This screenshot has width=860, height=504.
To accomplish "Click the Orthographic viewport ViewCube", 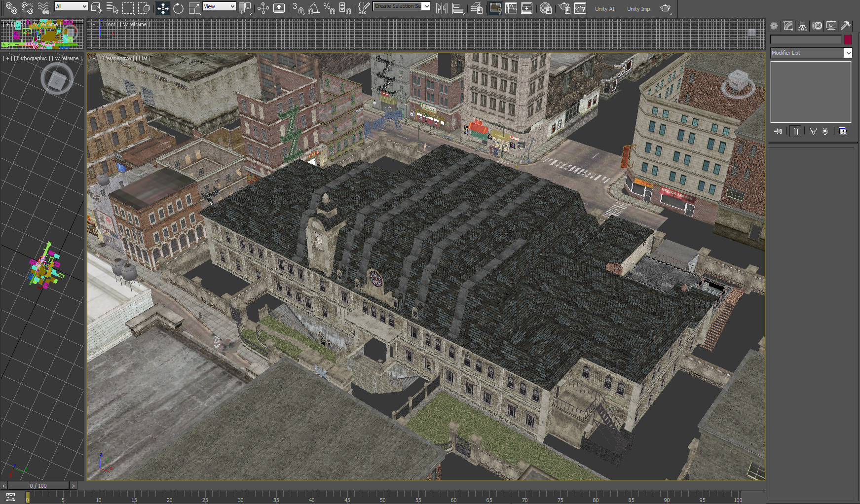I will click(57, 79).
